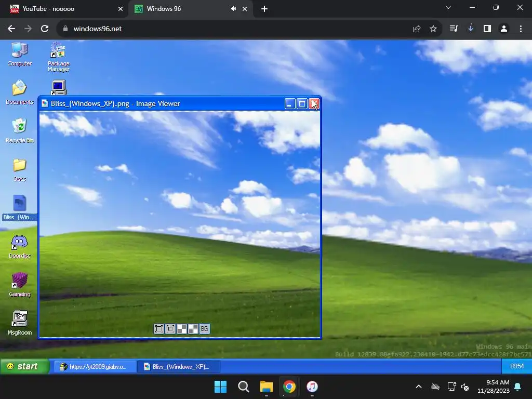Switch to the YouTube - nooooo browser tab

coord(64,9)
